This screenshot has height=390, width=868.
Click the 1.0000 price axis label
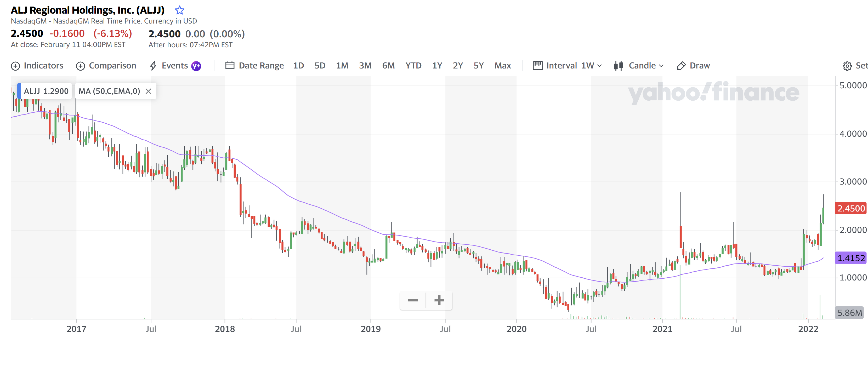tap(853, 278)
